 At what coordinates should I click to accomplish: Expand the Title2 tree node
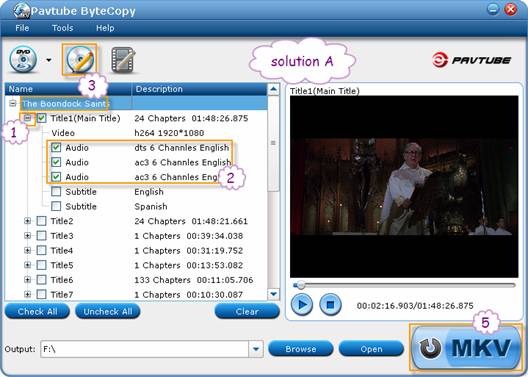point(28,221)
